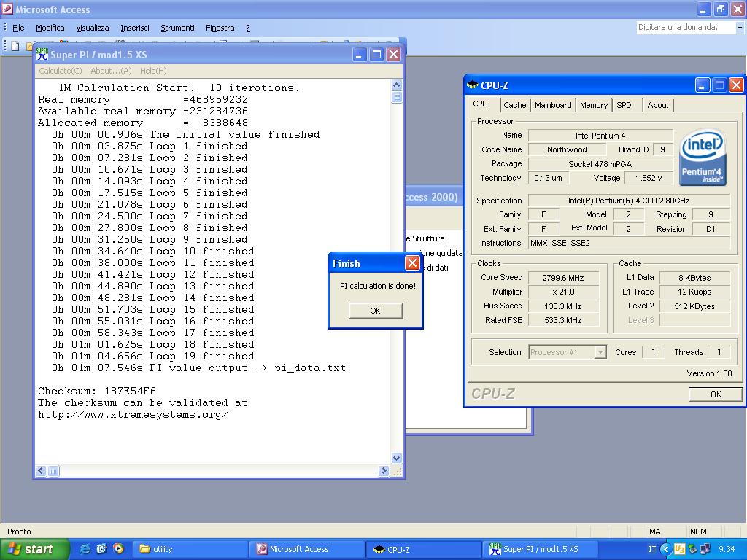This screenshot has height=560, width=747.
Task: Minimize the CPU-Z window
Action: pos(702,85)
